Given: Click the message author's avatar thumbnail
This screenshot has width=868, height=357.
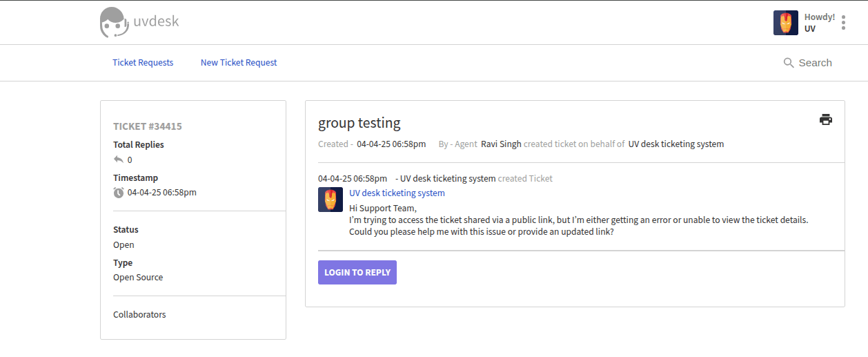Looking at the screenshot, I should coord(331,200).
